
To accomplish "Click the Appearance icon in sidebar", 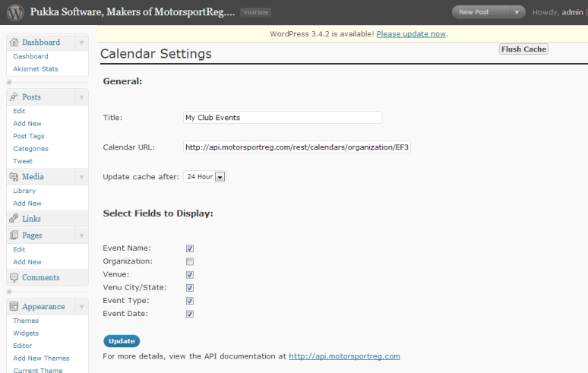I will [14, 307].
